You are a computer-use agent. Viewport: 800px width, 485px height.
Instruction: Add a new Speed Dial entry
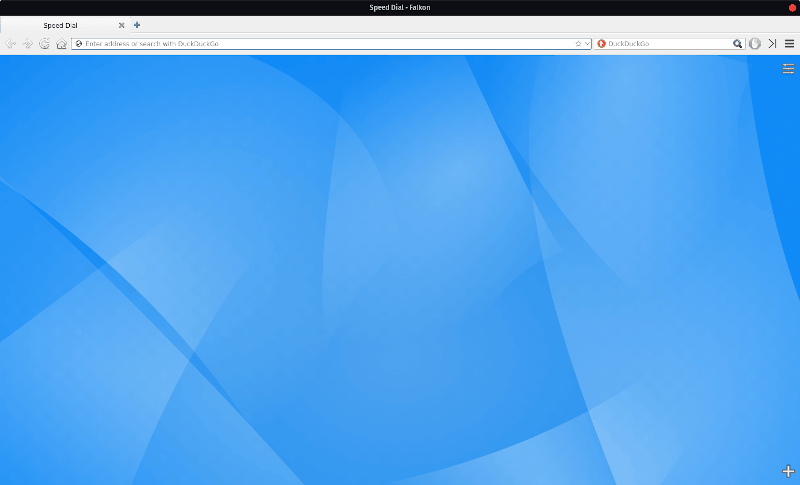[x=788, y=471]
